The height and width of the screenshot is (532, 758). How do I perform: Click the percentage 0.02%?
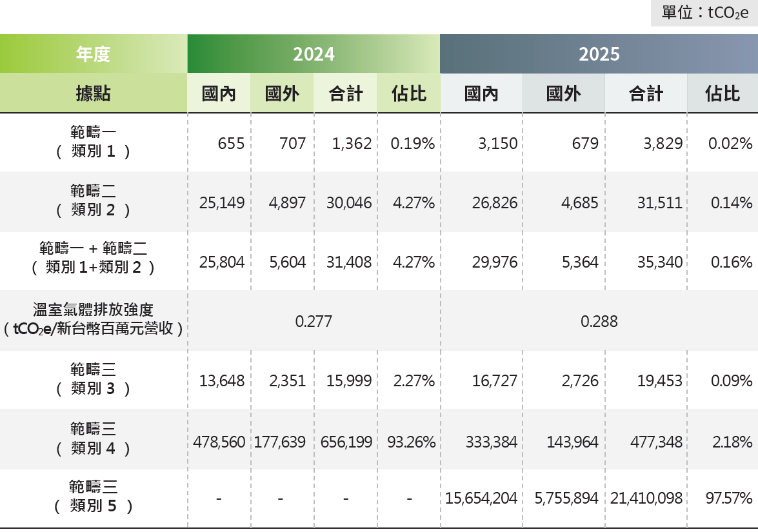pos(730,144)
